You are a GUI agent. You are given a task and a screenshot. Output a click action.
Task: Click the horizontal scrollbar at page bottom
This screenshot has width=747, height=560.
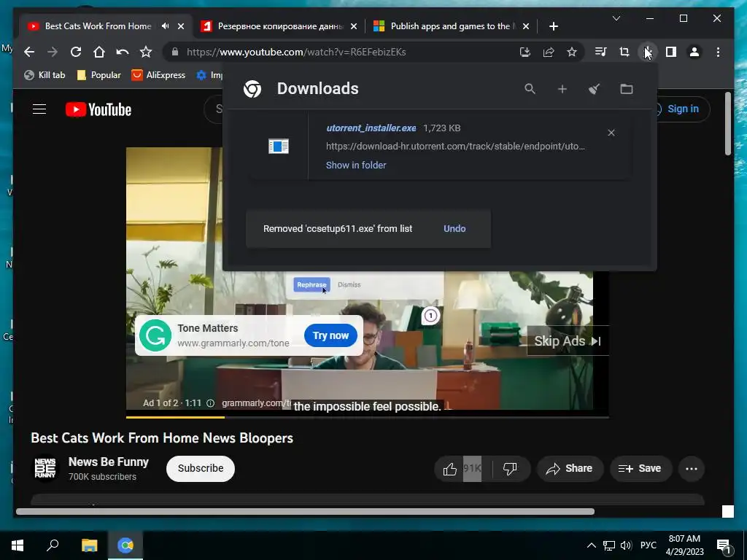[x=306, y=511]
